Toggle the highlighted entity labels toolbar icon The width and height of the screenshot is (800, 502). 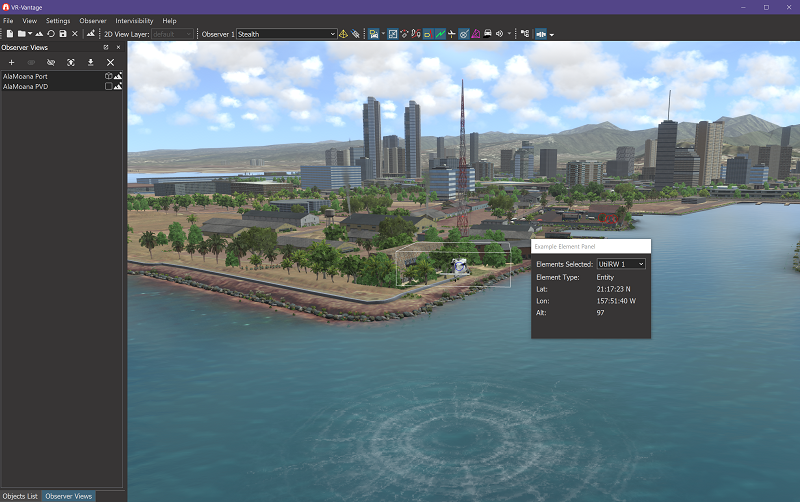(x=373, y=34)
